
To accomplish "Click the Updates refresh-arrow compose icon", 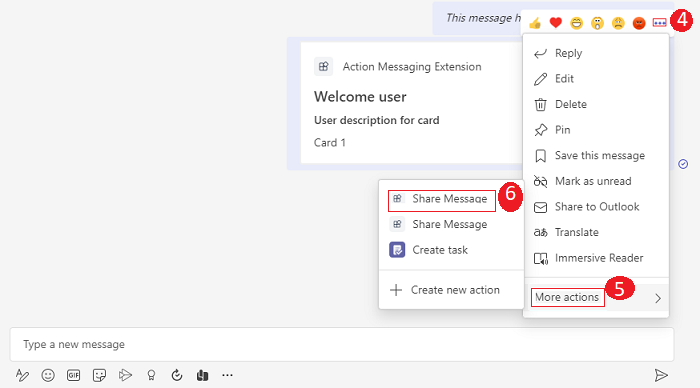I will (x=177, y=375).
